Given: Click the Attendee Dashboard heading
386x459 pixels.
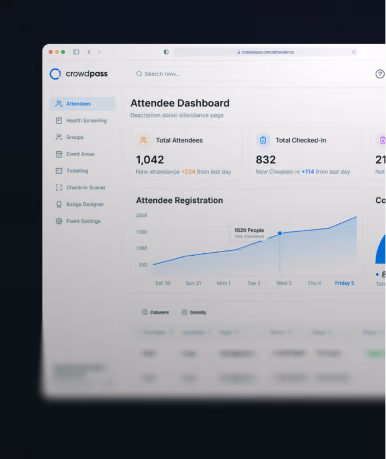Looking at the screenshot, I should (x=180, y=103).
